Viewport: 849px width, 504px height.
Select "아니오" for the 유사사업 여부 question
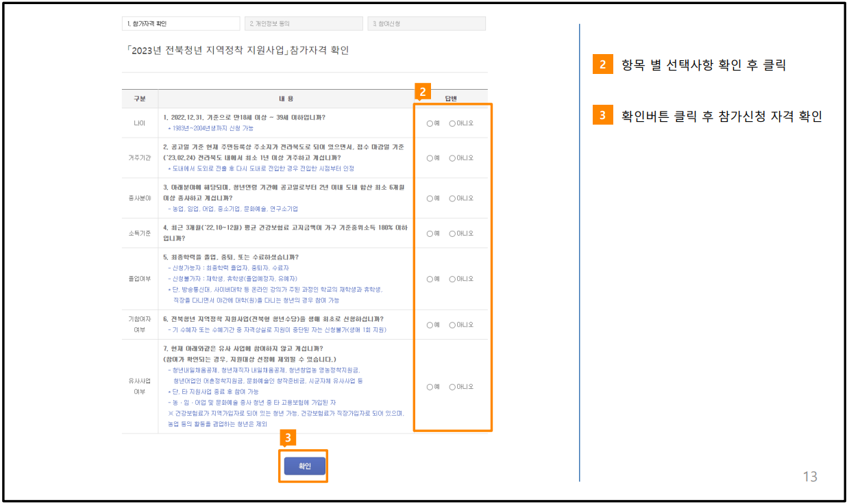click(453, 386)
